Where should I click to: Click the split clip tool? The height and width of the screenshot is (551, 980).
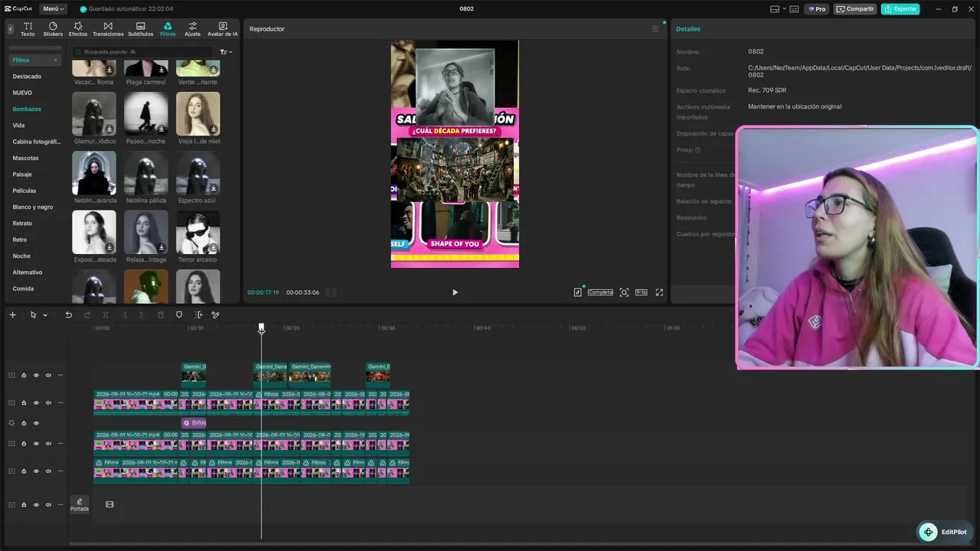tap(106, 315)
